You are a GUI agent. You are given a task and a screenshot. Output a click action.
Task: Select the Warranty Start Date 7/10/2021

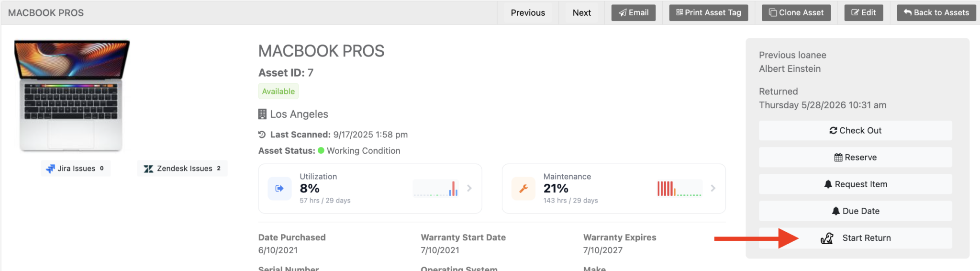pyautogui.click(x=440, y=250)
